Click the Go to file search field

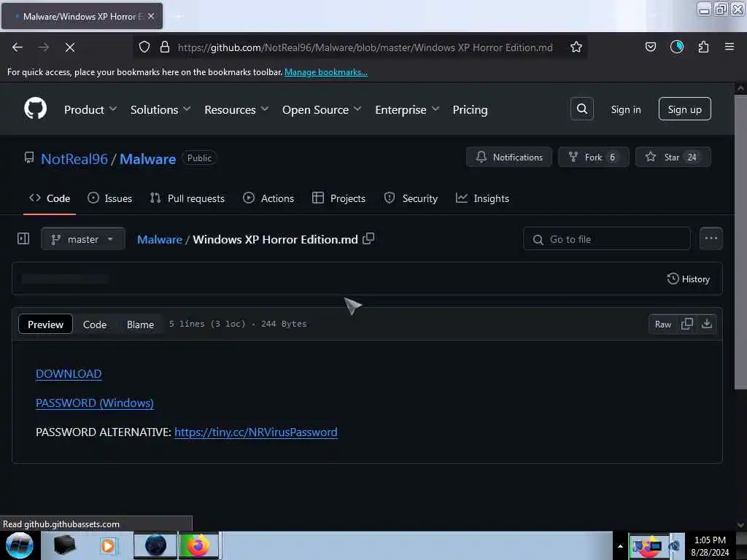[x=606, y=238]
